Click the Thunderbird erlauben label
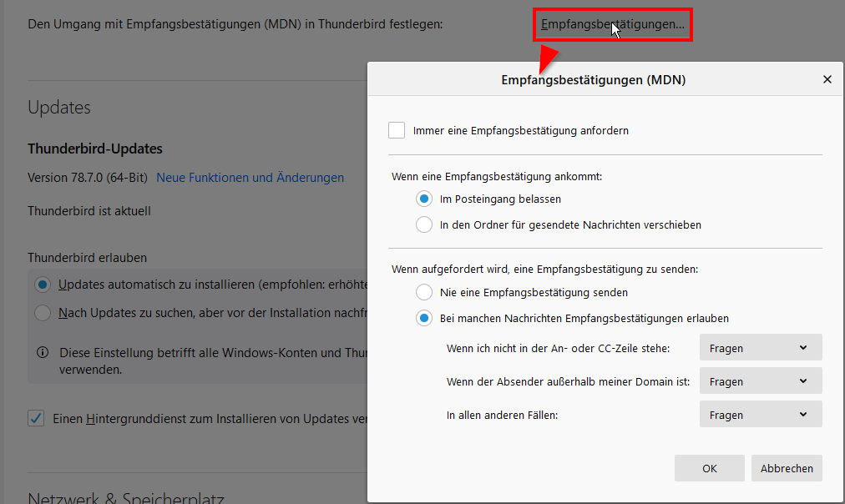This screenshot has width=845, height=504. (88, 258)
